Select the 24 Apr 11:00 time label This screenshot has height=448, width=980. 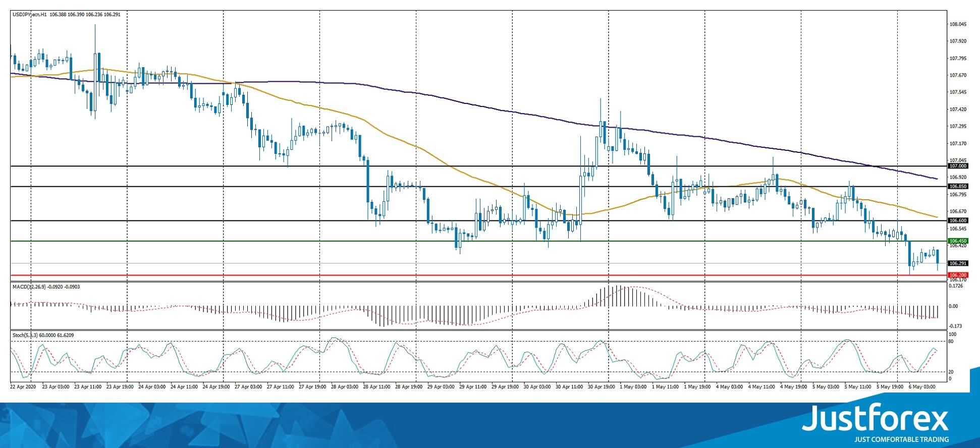coord(184,387)
